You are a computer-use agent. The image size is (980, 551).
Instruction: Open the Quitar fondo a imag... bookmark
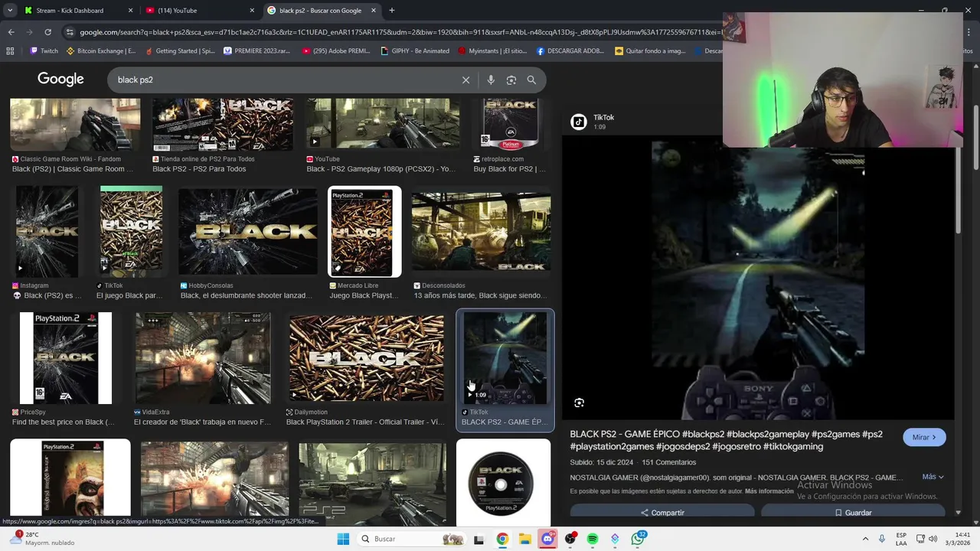point(651,51)
